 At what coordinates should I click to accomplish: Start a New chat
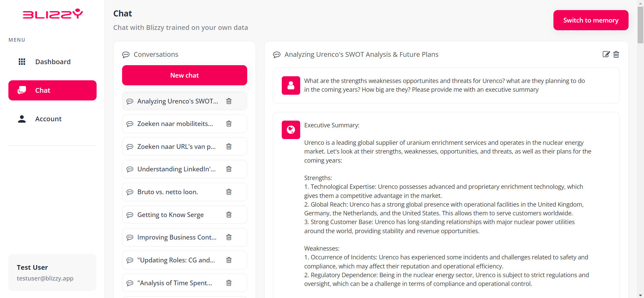(184, 75)
